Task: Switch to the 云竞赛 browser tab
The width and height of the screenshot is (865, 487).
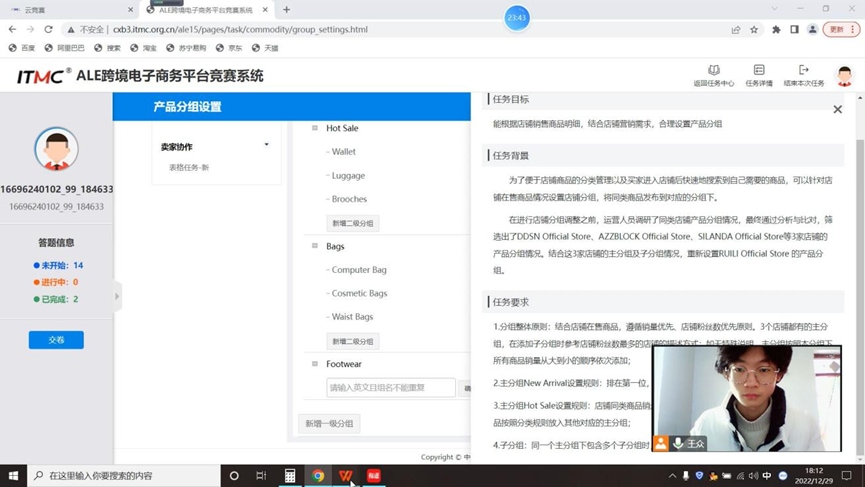Action: click(x=72, y=10)
